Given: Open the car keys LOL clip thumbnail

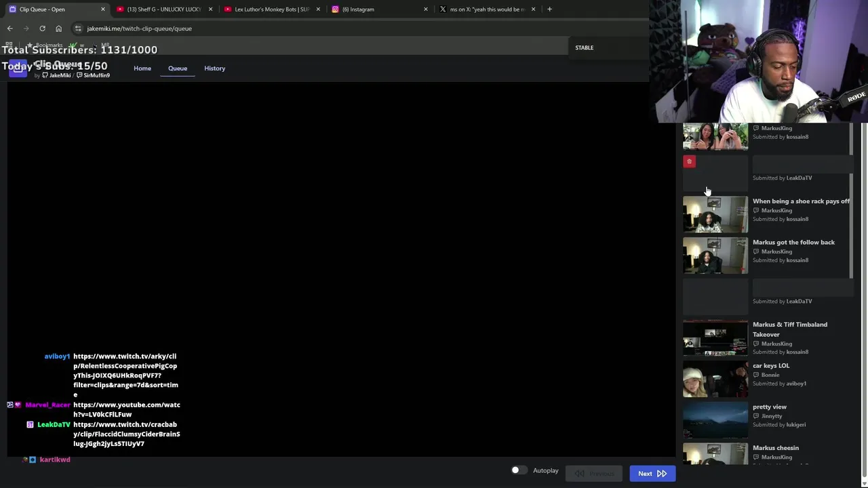Looking at the screenshot, I should [715, 379].
